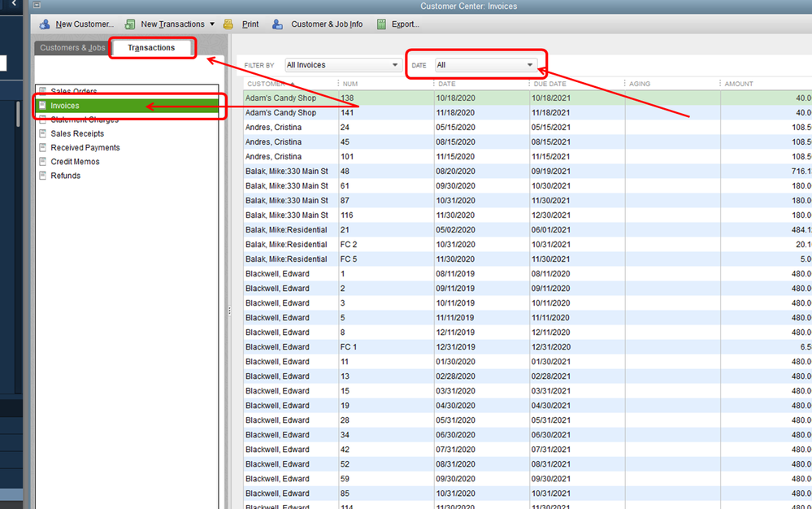Click the Customer & Job Info icon
Viewport: 812px width, 509px height.
click(x=278, y=24)
